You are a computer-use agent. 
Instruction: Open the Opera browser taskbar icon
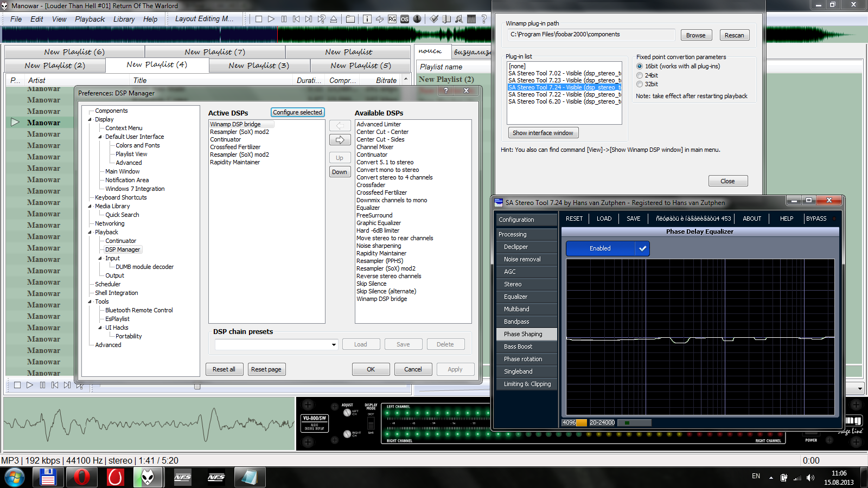coord(81,477)
